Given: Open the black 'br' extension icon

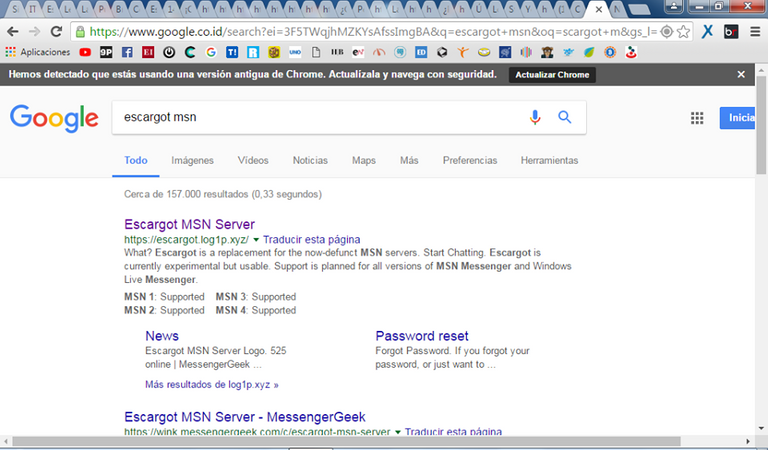Looking at the screenshot, I should [731, 32].
